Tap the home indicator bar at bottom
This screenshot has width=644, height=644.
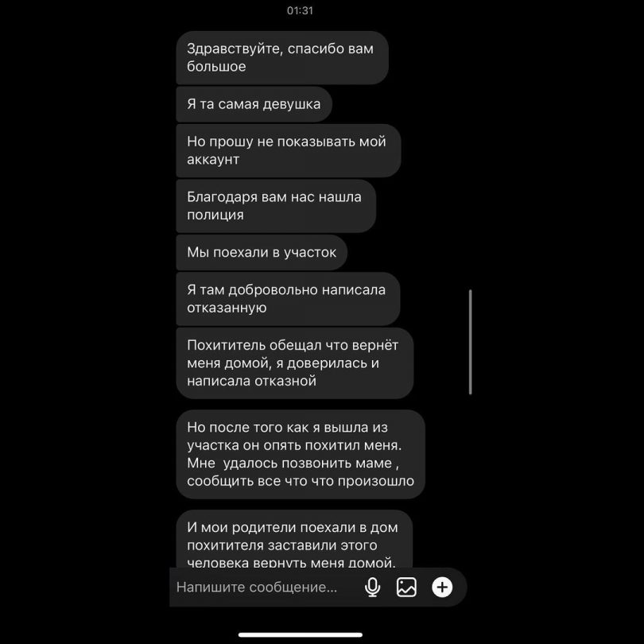301,635
